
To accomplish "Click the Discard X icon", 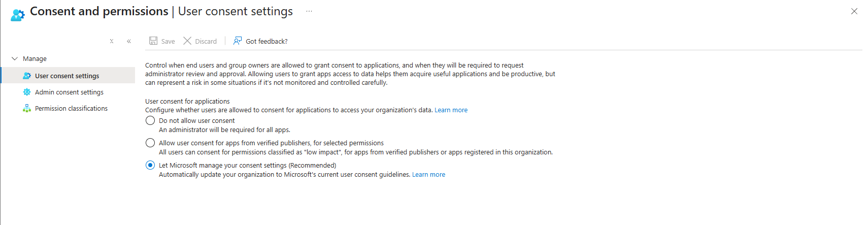I will tap(187, 41).
